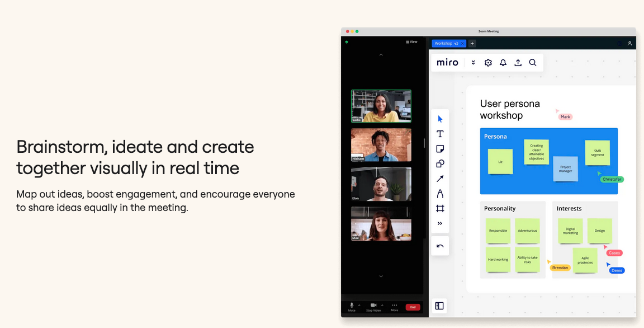Select the Frames tool
This screenshot has width=644, height=328.
tap(440, 208)
